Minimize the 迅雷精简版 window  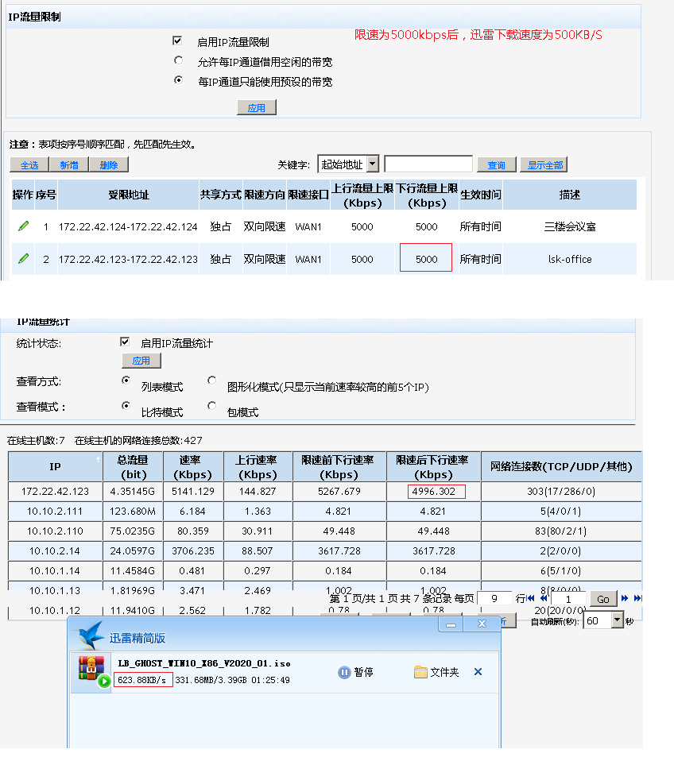pyautogui.click(x=451, y=624)
